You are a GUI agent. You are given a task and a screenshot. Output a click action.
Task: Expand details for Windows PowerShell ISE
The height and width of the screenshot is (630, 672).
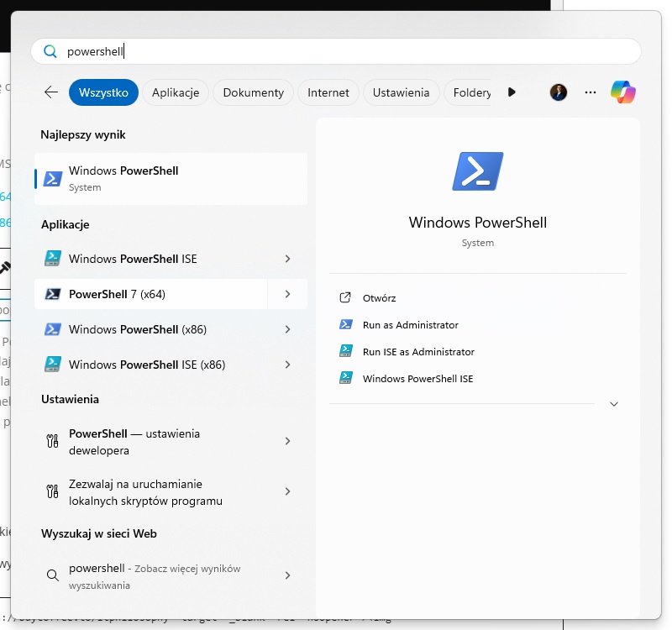[287, 259]
